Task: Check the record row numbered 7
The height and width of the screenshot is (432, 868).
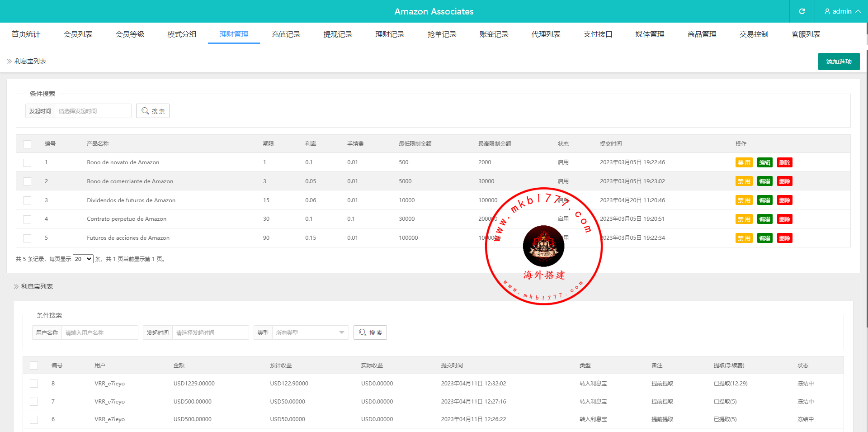Action: 34,402
